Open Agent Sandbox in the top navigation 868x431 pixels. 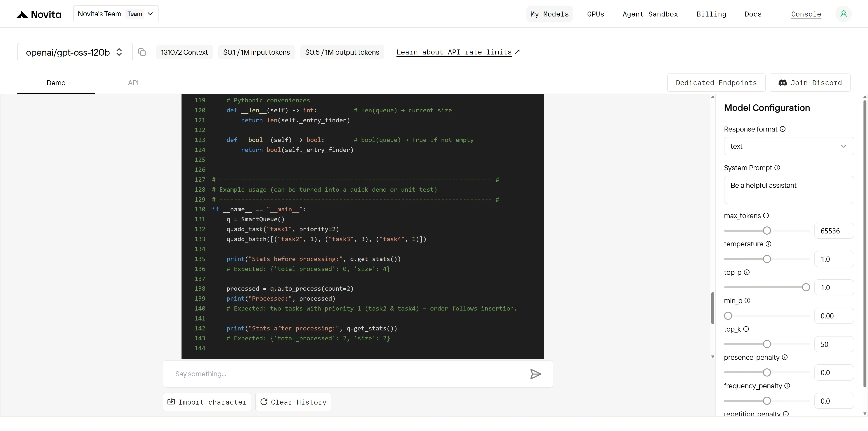tap(650, 14)
